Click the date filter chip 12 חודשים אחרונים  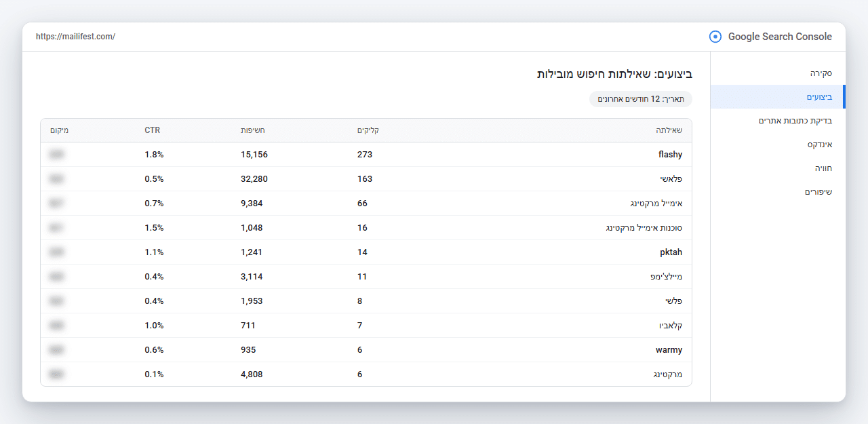tap(641, 99)
